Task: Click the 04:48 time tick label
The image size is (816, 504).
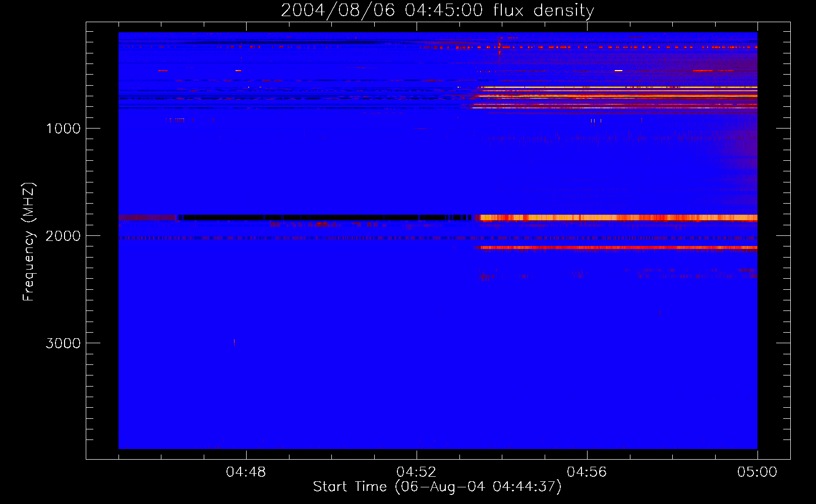Action: [x=246, y=472]
